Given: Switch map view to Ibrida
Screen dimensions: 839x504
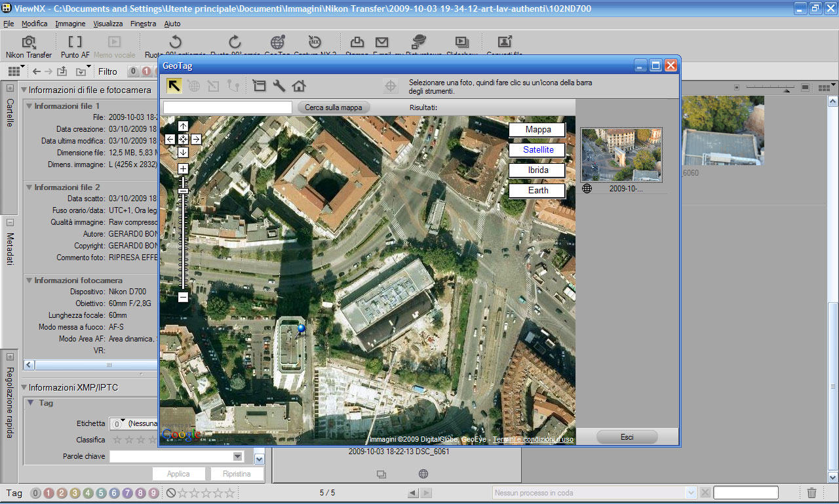Looking at the screenshot, I should [537, 170].
